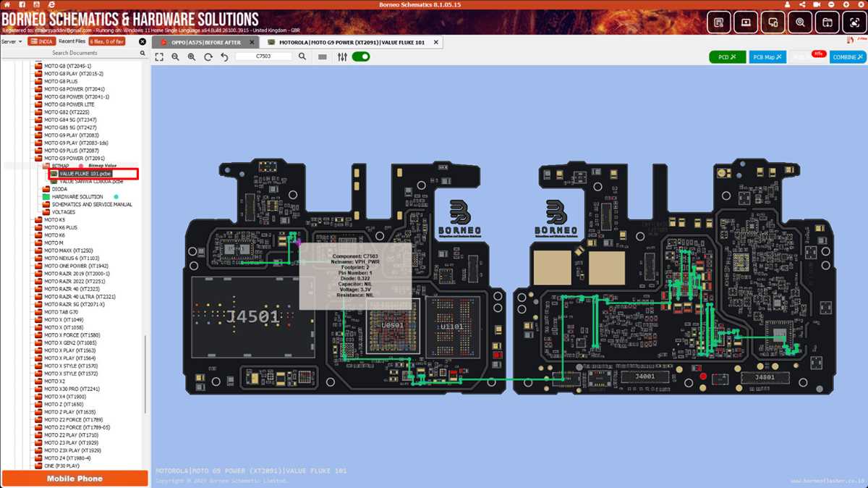Click the browser icon in title bar

[x=51, y=4]
